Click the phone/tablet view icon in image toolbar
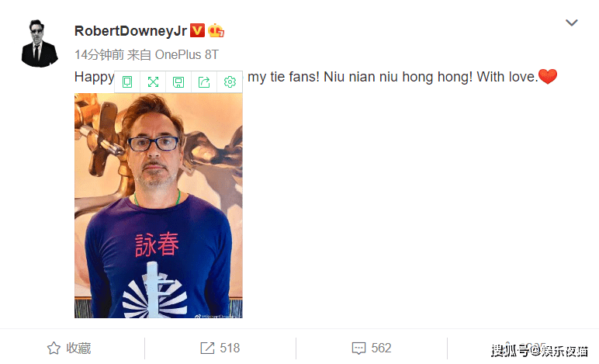Viewport: 599px width, 364px height. 127,81
